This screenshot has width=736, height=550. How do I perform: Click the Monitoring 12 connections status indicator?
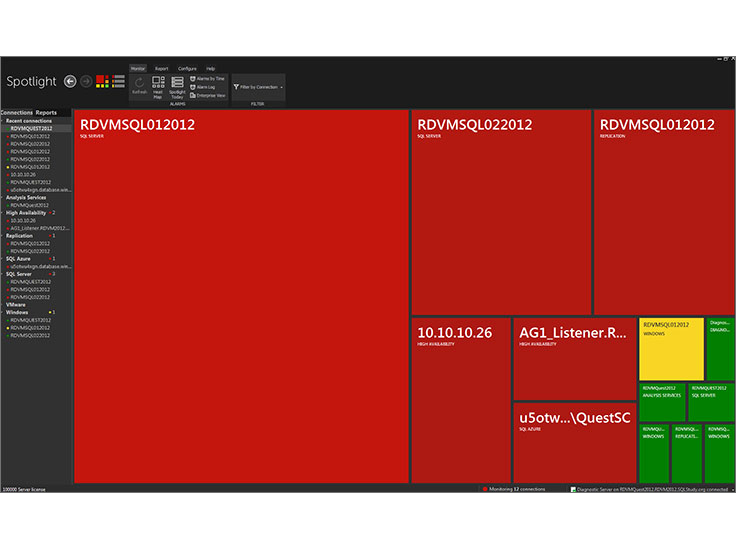click(x=514, y=489)
